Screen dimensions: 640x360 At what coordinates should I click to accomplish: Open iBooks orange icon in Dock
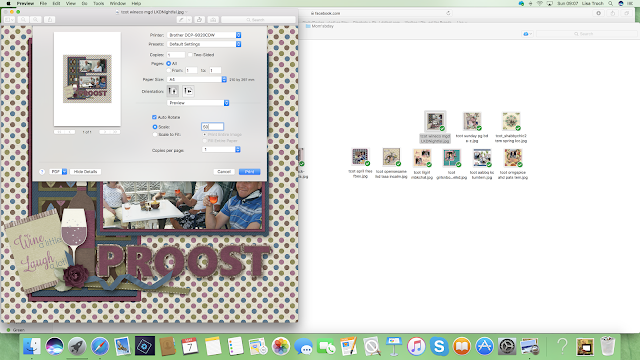click(462, 346)
